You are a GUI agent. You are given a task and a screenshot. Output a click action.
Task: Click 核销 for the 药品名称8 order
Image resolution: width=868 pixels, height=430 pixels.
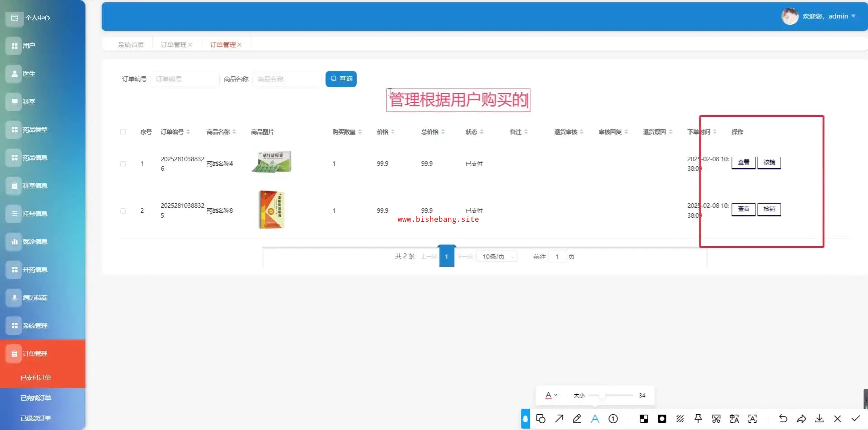pyautogui.click(x=769, y=209)
